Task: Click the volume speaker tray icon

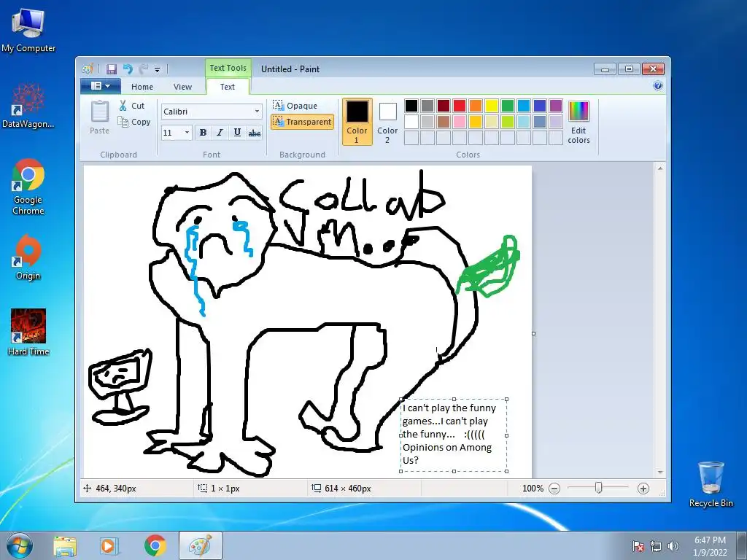Action: tap(673, 546)
